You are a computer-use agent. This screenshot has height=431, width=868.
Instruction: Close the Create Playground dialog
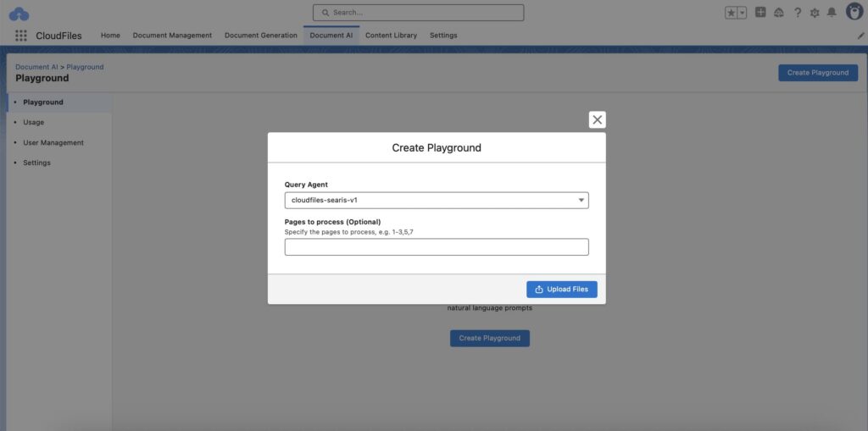point(598,119)
